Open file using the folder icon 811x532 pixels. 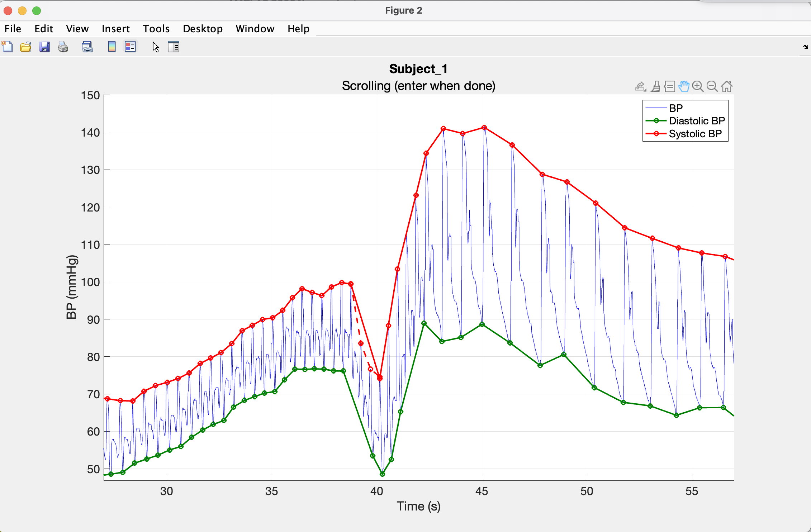coord(25,47)
